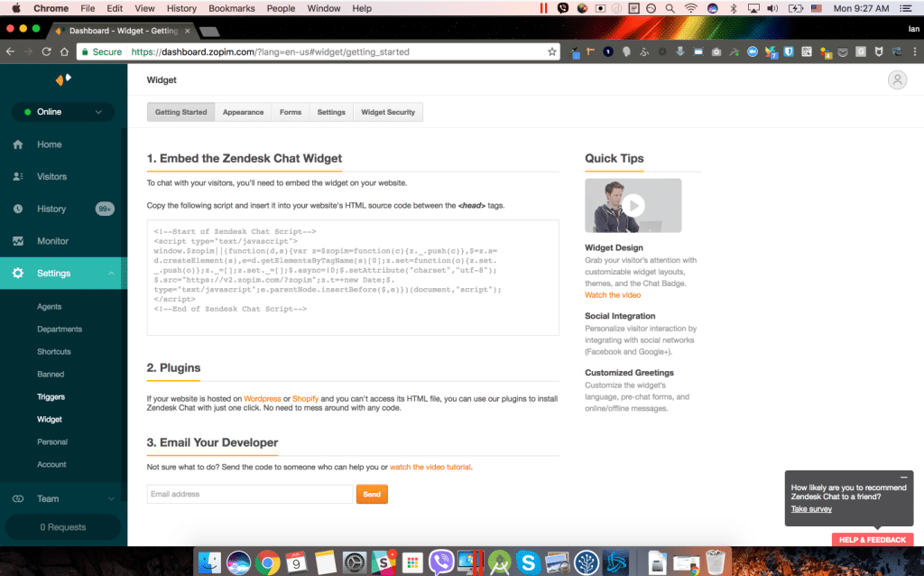
Task: Open the Banned visitors list
Action: tap(51, 375)
